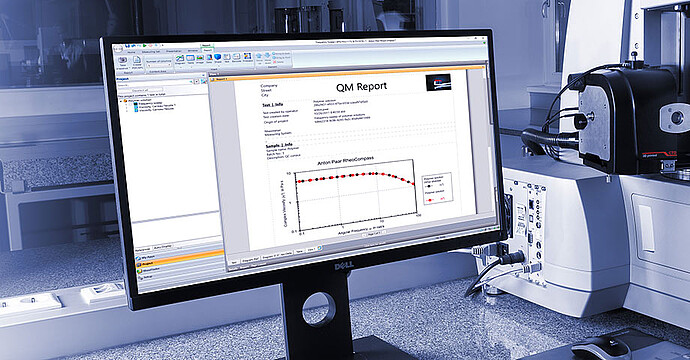Open the Home ribbon tab
The width and height of the screenshot is (690, 360).
131,52
